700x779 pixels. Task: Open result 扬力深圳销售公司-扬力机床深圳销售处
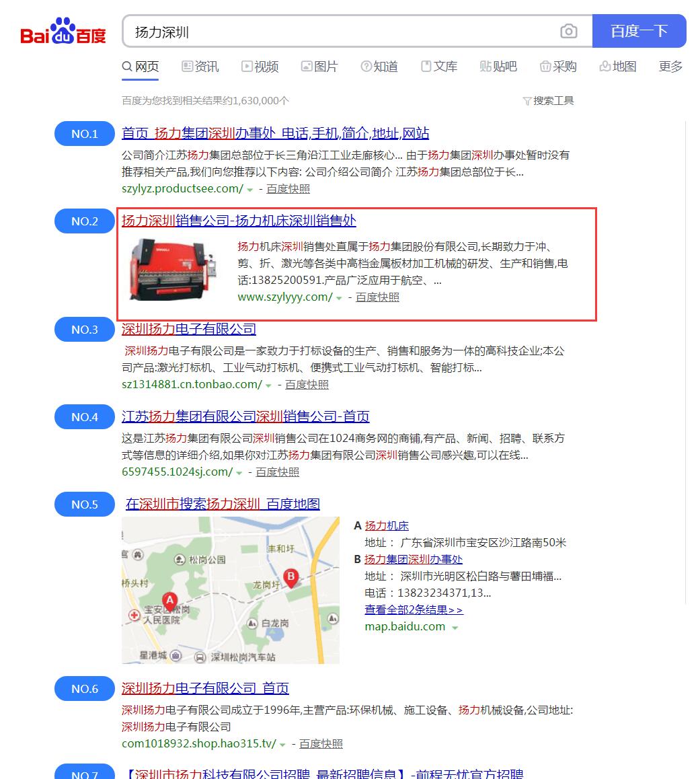pyautogui.click(x=239, y=221)
